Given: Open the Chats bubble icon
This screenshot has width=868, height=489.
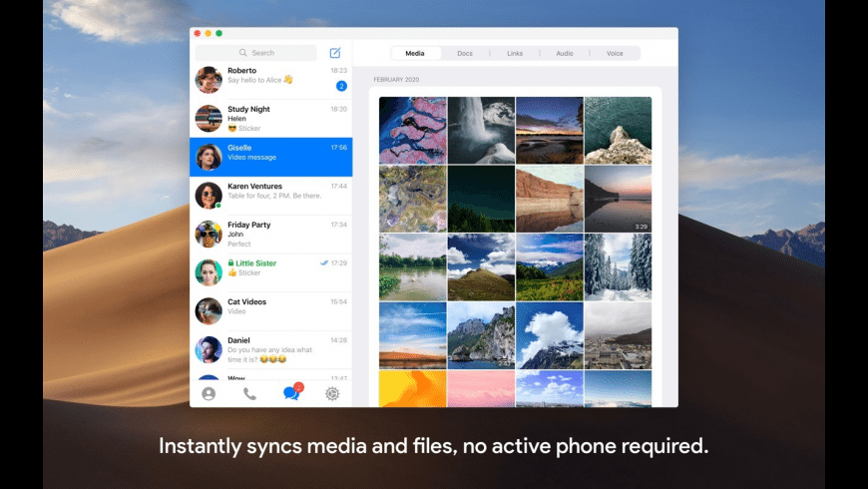Looking at the screenshot, I should (291, 392).
